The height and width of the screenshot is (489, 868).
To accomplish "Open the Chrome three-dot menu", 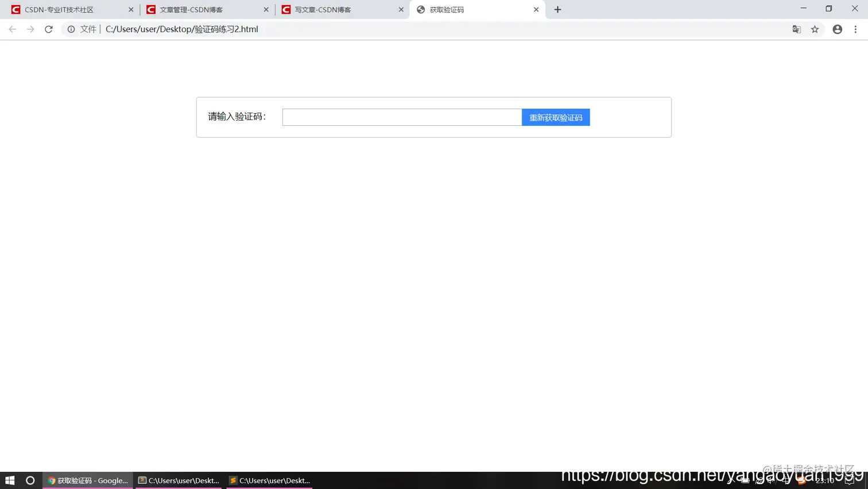I will coord(856,29).
